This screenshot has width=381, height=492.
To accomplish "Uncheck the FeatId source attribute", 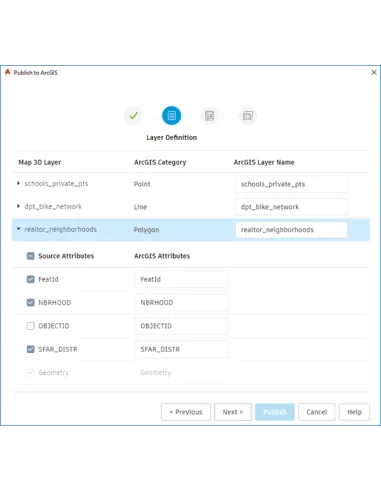I will point(30,279).
